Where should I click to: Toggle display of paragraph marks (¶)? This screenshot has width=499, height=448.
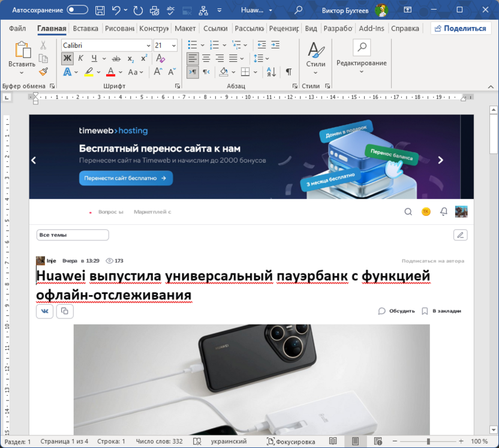point(288,72)
